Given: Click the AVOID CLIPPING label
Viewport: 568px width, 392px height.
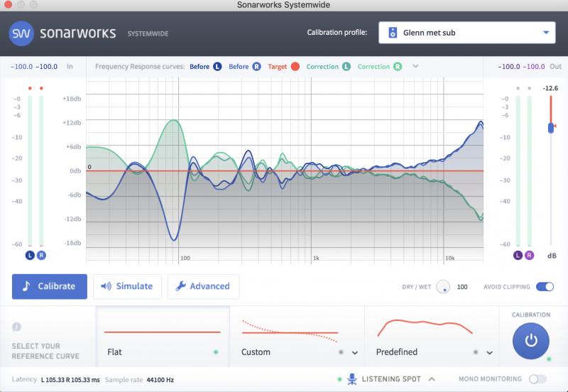Looking at the screenshot, I should 507,287.
